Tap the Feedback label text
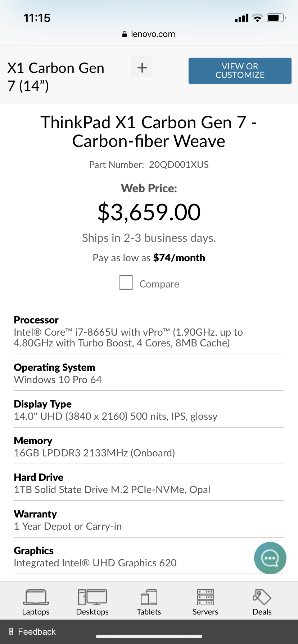 [x=37, y=631]
